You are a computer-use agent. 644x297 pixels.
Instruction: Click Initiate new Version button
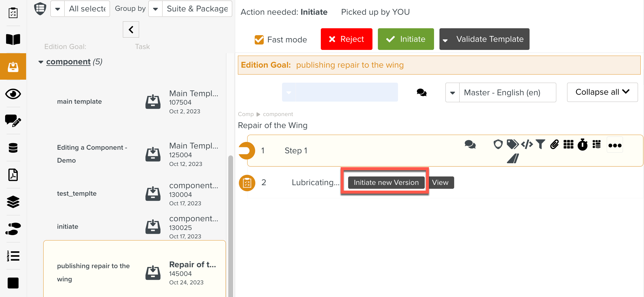point(386,182)
